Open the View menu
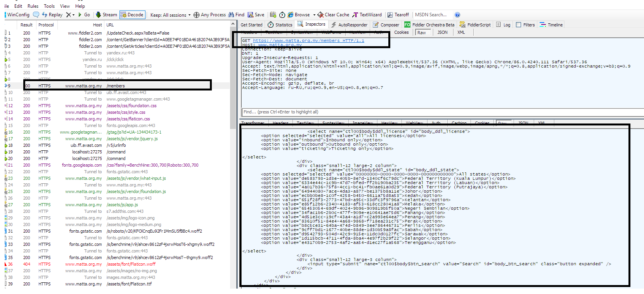644x294 pixels. [x=65, y=6]
